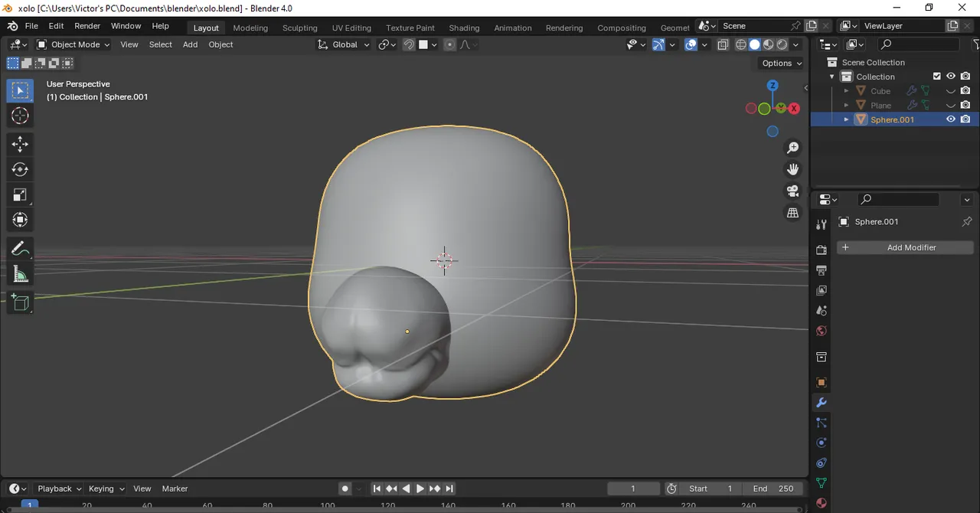Click the Add Modifier button

(905, 247)
